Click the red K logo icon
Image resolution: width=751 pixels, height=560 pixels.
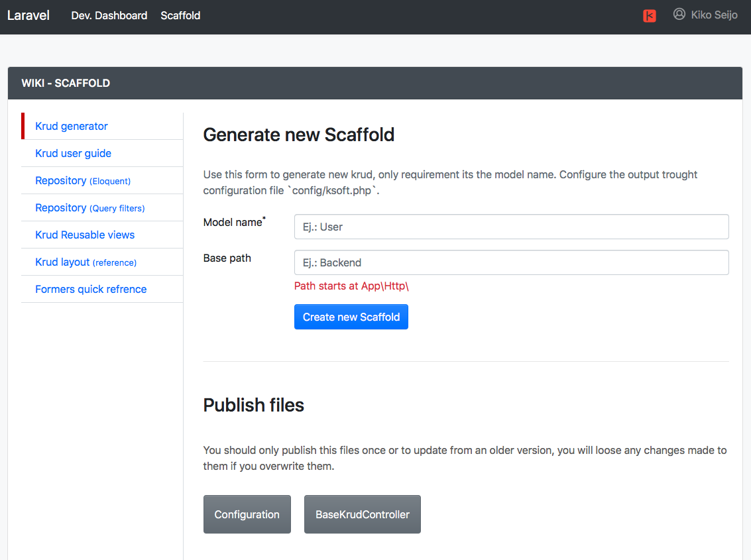click(x=650, y=16)
